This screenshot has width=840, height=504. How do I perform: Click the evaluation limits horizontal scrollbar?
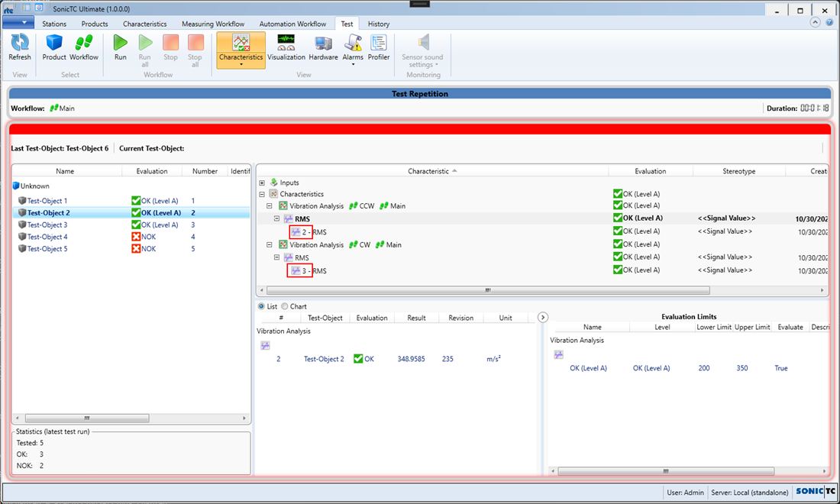tap(665, 471)
